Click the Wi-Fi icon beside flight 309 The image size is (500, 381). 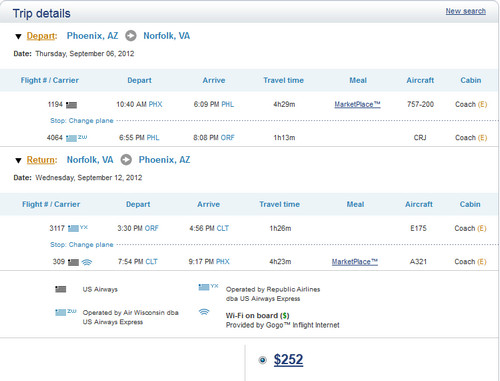tap(87, 262)
